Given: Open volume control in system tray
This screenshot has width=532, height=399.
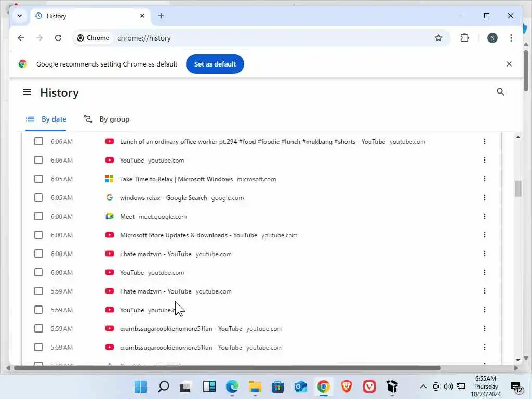Looking at the screenshot, I should pyautogui.click(x=448, y=387).
